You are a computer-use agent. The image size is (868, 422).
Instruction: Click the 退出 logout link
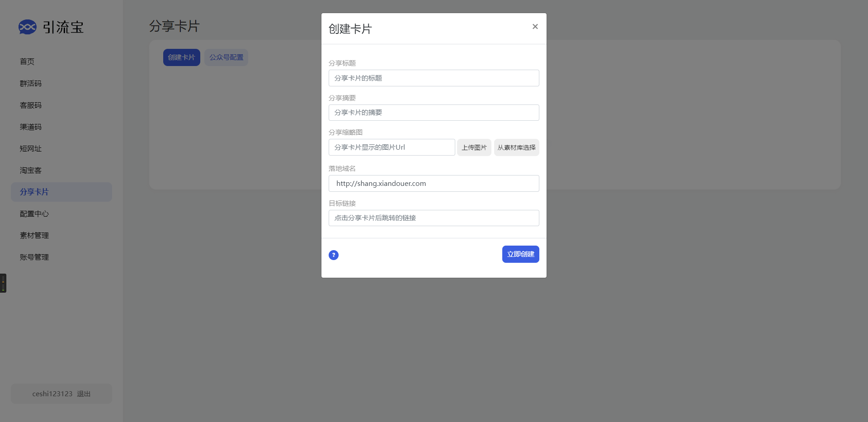[x=84, y=394]
